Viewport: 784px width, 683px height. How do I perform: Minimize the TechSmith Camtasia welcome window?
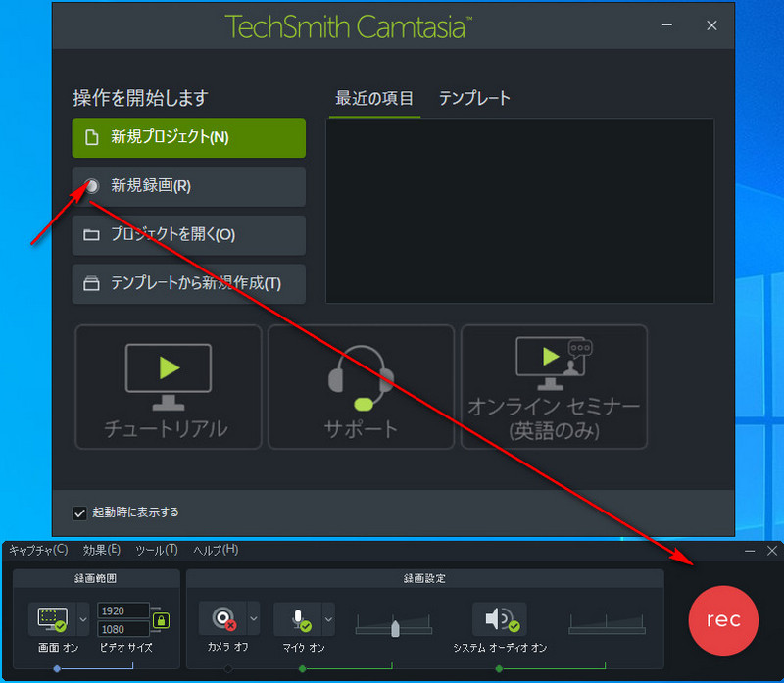pos(667,25)
